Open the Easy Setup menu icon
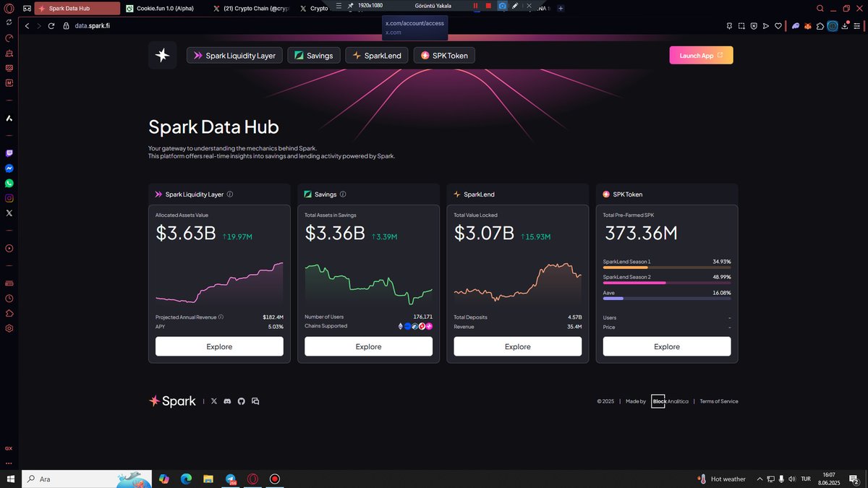 (857, 25)
